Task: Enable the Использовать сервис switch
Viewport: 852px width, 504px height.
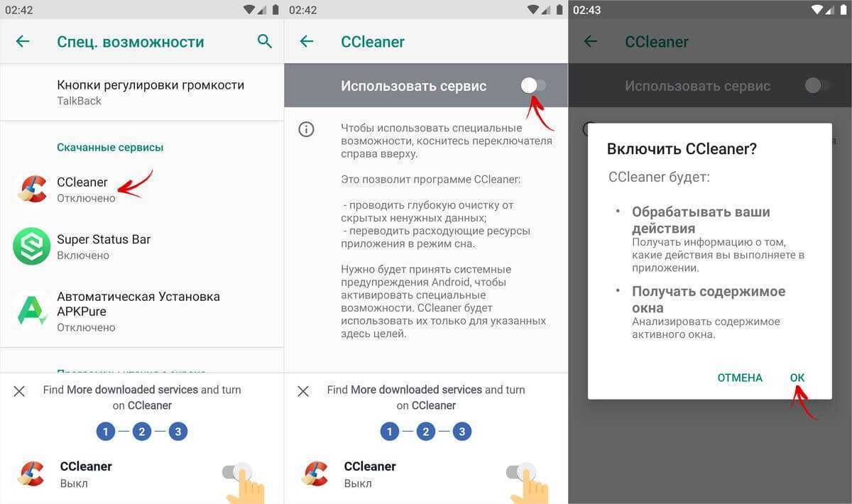Action: (x=534, y=86)
